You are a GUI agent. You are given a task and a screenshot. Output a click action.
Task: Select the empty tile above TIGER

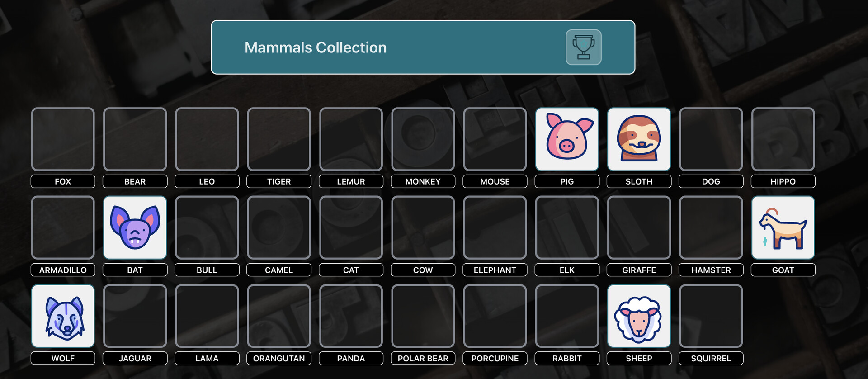(x=279, y=139)
